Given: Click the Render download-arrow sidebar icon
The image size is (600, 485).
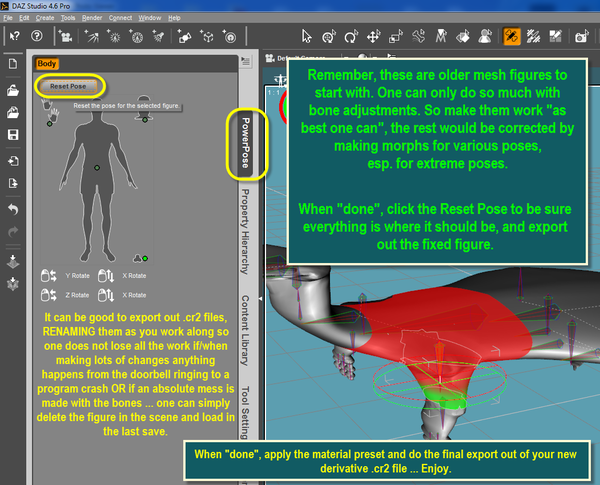Looking at the screenshot, I should point(13,261).
